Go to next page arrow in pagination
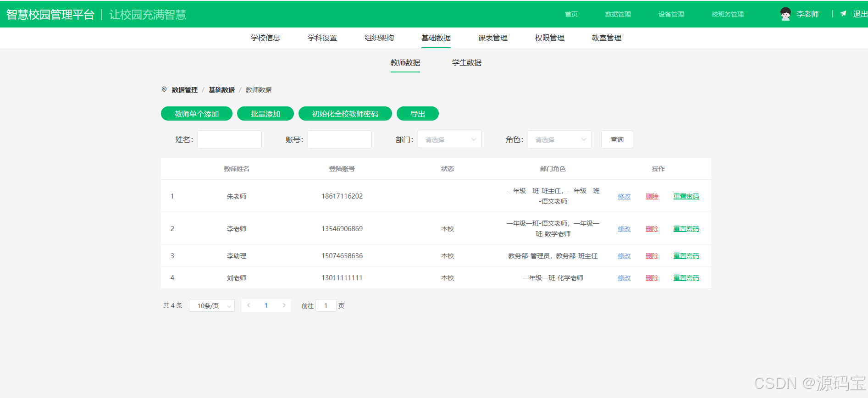The height and width of the screenshot is (398, 868). coord(284,305)
